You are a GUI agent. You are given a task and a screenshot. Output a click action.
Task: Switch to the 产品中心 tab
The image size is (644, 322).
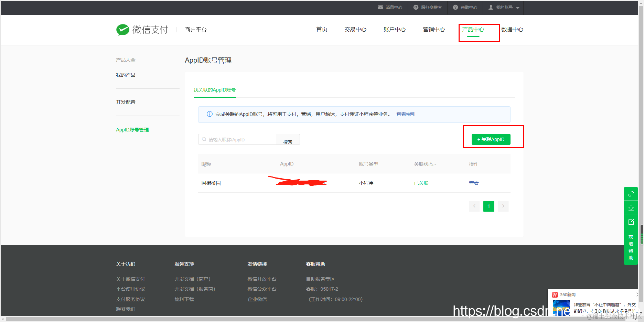[473, 29]
